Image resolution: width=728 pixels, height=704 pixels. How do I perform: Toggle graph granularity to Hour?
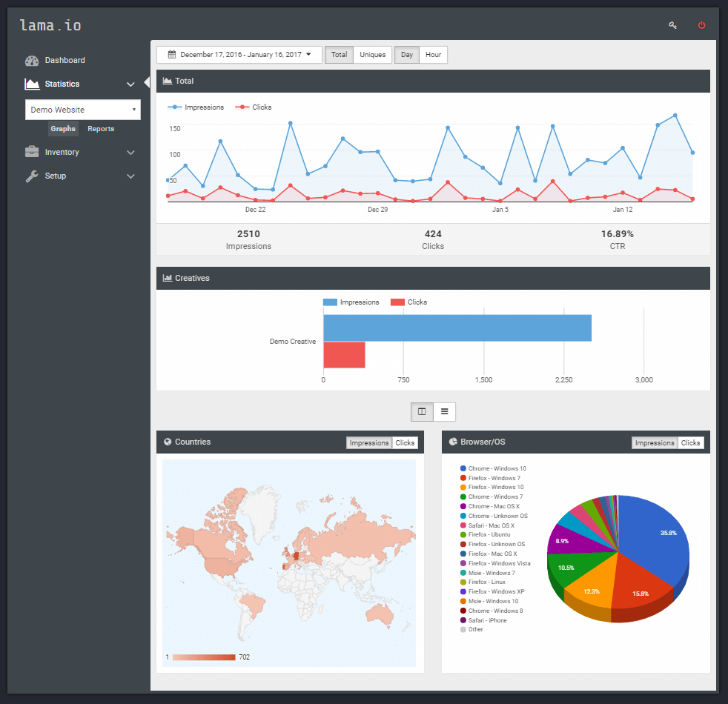click(x=433, y=55)
